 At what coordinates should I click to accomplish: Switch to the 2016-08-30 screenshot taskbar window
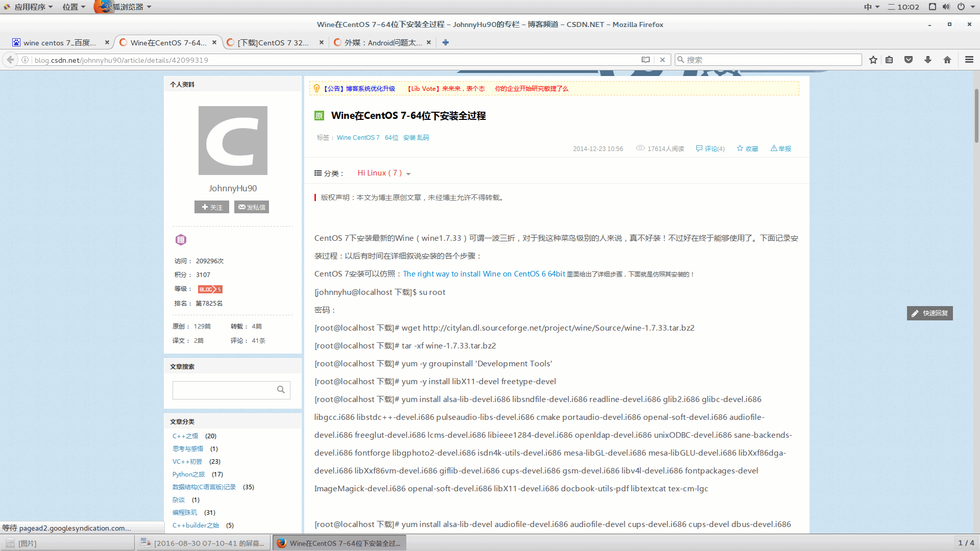(203, 543)
